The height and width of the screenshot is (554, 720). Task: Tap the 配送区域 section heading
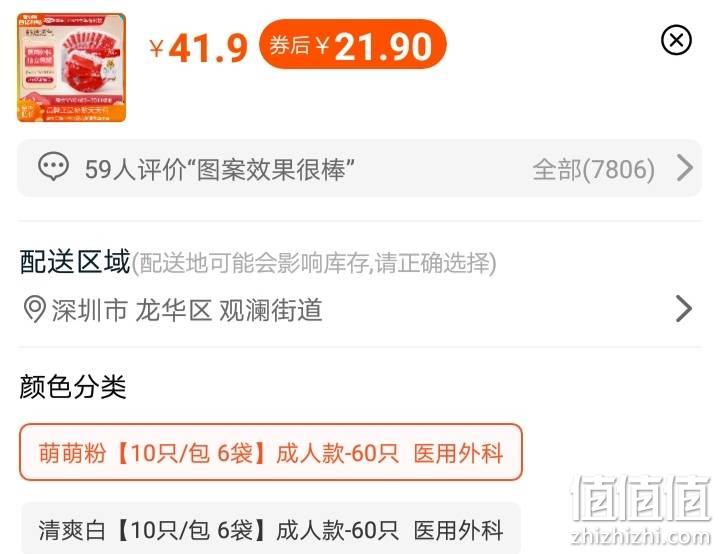tap(75, 262)
